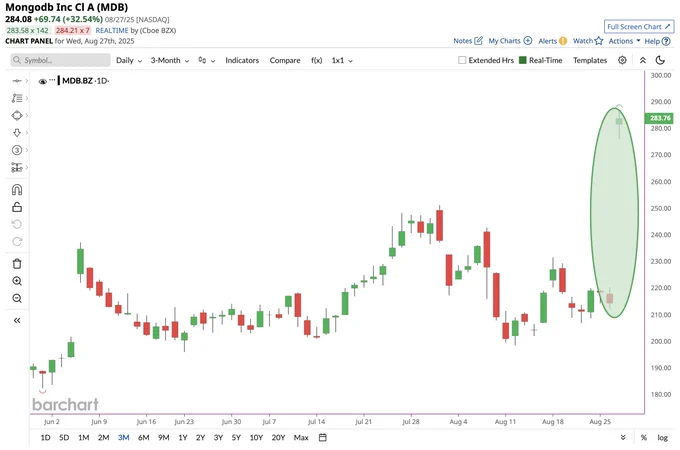680x450 pixels.
Task: Open the calendar date range picker
Action: (x=323, y=437)
